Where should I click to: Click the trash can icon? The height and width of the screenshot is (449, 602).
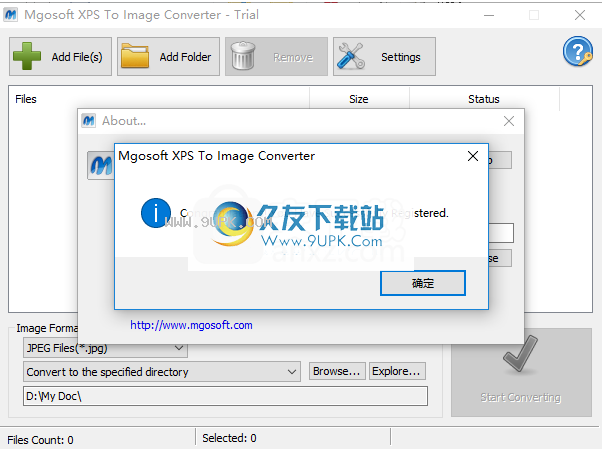243,56
